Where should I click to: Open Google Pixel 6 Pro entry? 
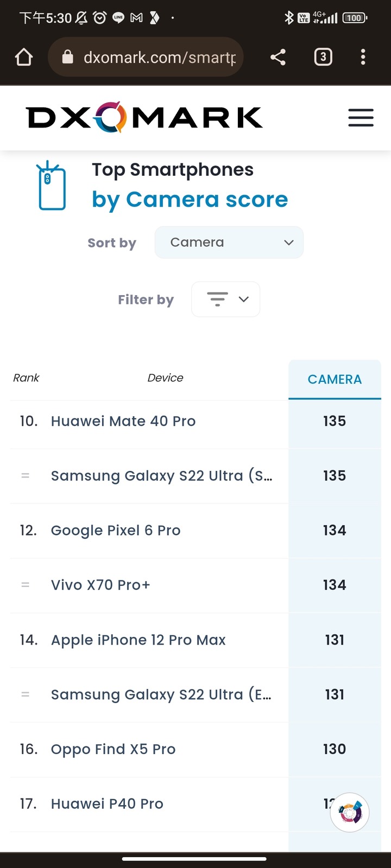click(116, 531)
